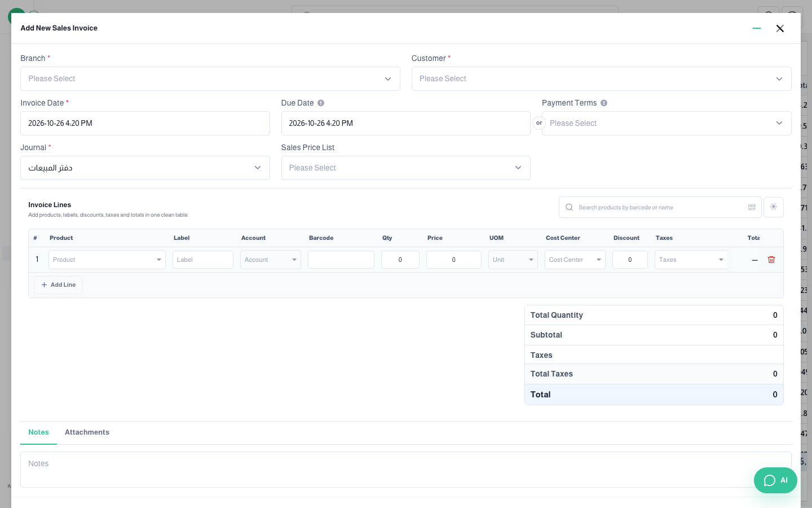The width and height of the screenshot is (812, 508).
Task: Open the AI chat assistant
Action: point(776,480)
